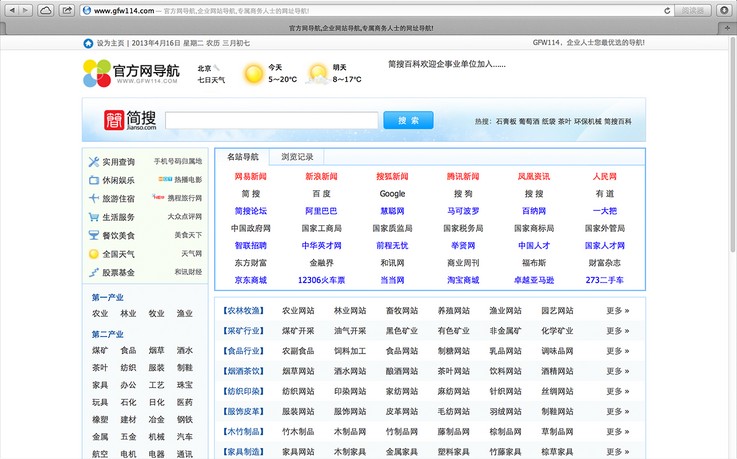Click the Safari address bar
This screenshot has width=737, height=459.
point(377,10)
